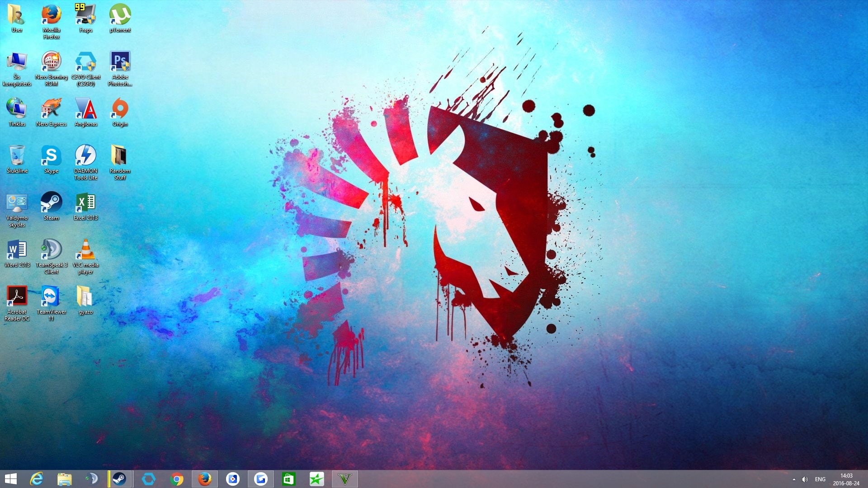
Task: Select the Origin desktop icon
Action: click(x=120, y=108)
